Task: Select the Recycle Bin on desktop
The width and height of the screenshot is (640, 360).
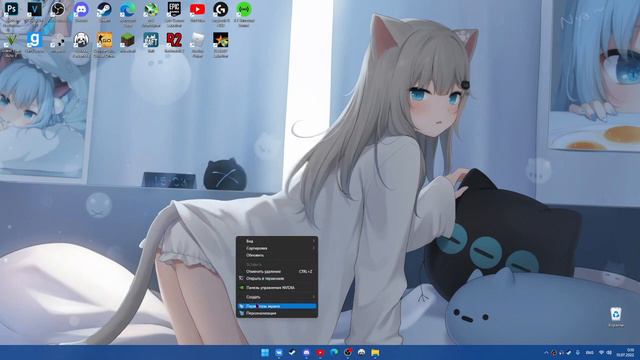Action: 616,317
